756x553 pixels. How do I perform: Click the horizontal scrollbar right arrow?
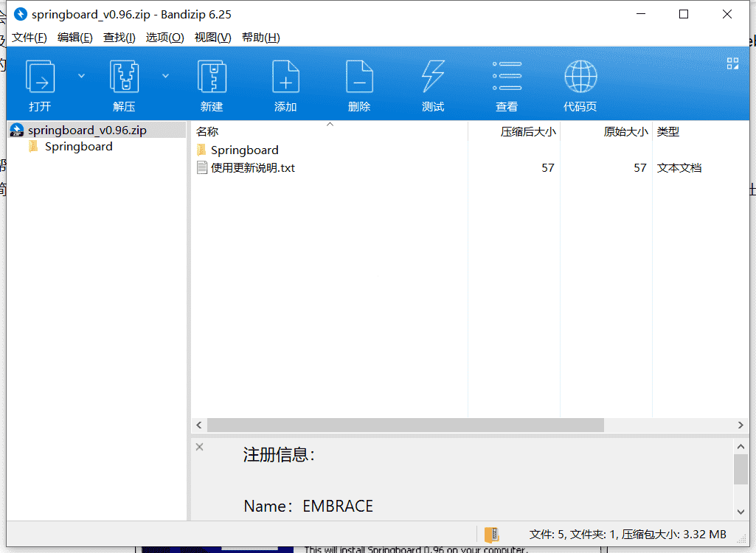tap(741, 425)
